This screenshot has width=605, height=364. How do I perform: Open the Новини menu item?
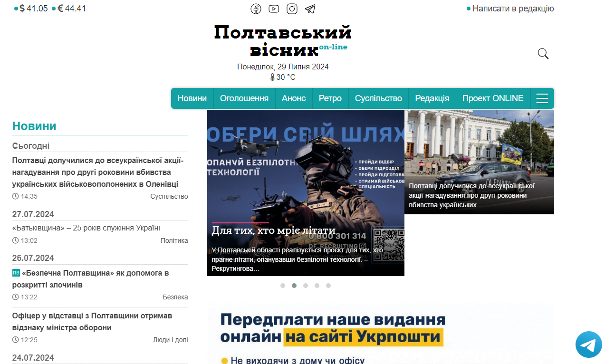tap(192, 98)
